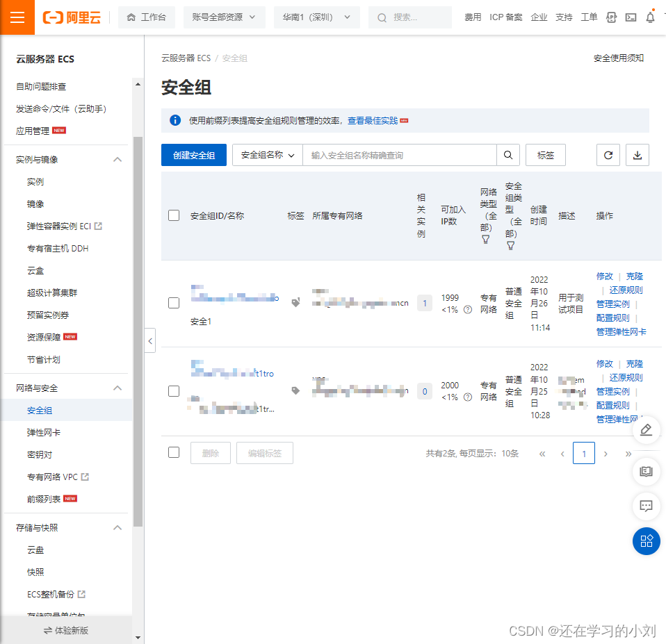This screenshot has height=644, width=666.
Task: Click the download export icon button
Action: (637, 156)
